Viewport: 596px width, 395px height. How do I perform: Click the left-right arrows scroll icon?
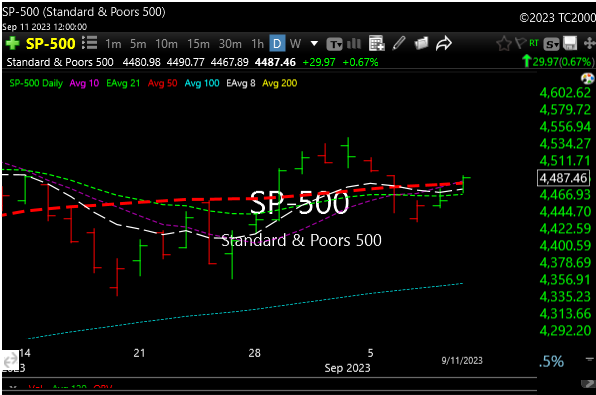[10, 359]
